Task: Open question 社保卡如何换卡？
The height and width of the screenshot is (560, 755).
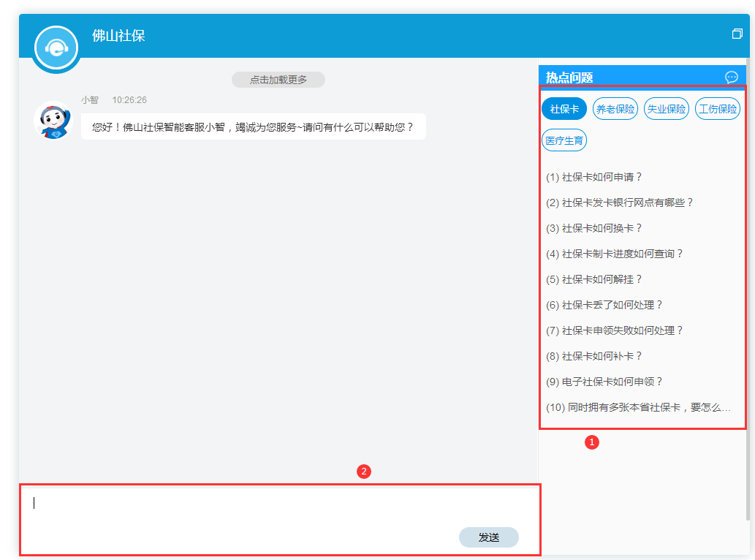Action: point(593,228)
